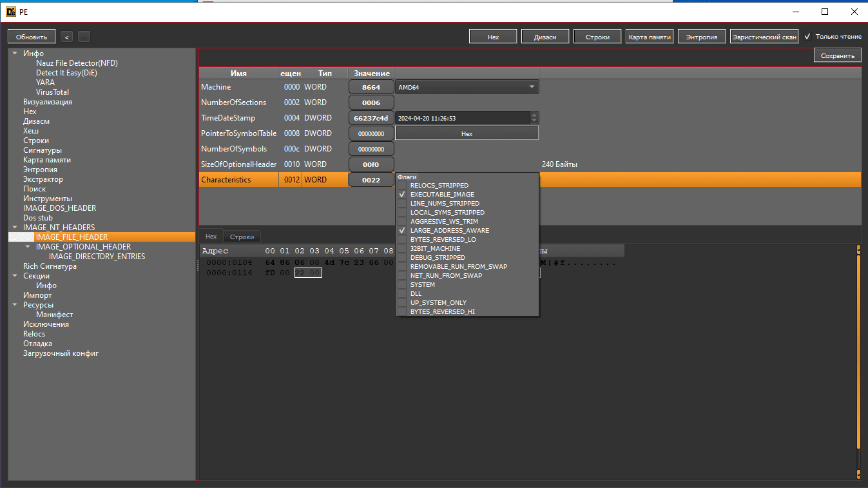
Task: Collapse the IMAGE_NT_HEADERS tree node
Action: [14, 228]
